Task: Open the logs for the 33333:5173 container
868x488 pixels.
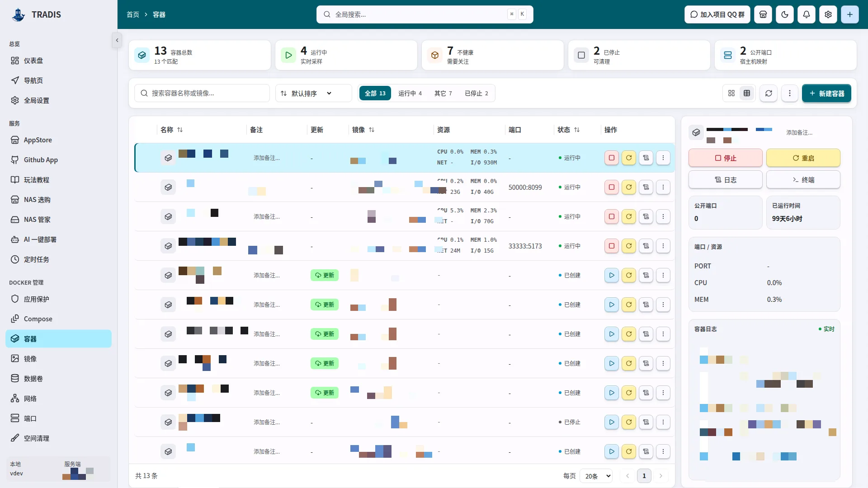Action: point(646,246)
